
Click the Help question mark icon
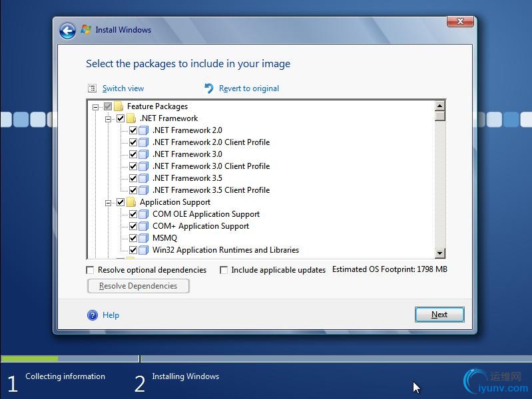[93, 315]
